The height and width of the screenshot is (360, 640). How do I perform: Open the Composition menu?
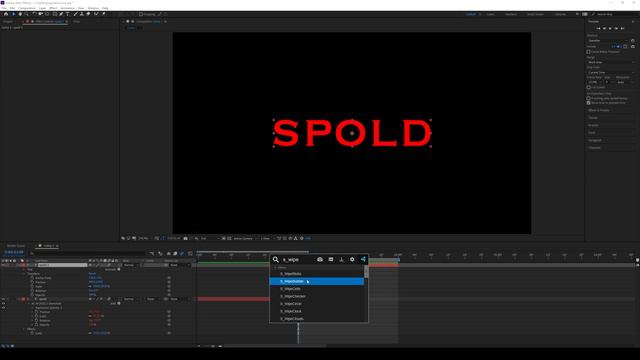coord(27,8)
